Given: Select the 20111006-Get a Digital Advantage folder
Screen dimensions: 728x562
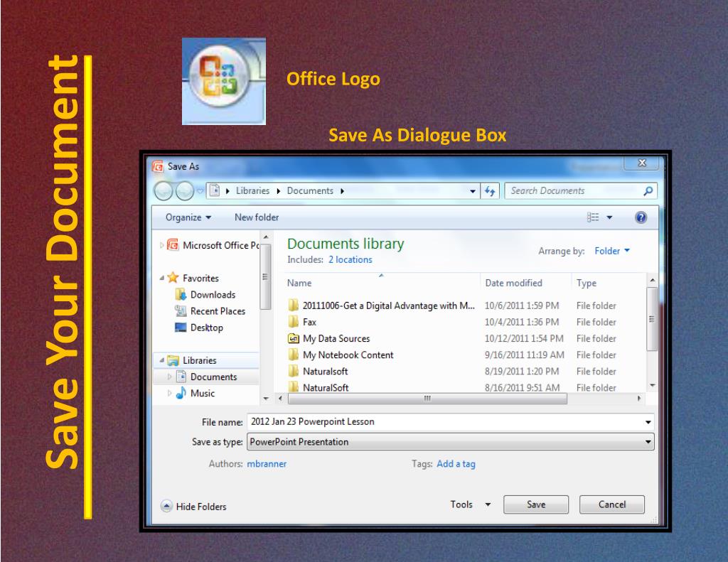Looking at the screenshot, I should (x=388, y=306).
